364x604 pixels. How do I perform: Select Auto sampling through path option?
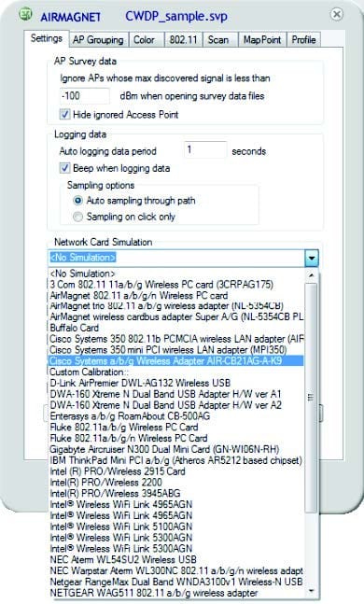point(77,201)
